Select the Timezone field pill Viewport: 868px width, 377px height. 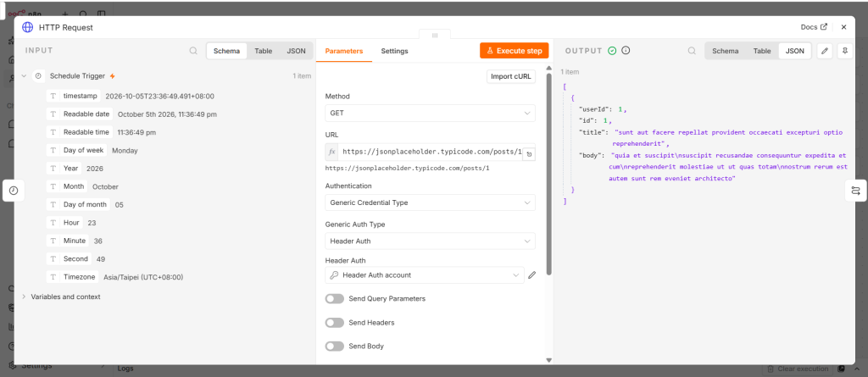73,277
